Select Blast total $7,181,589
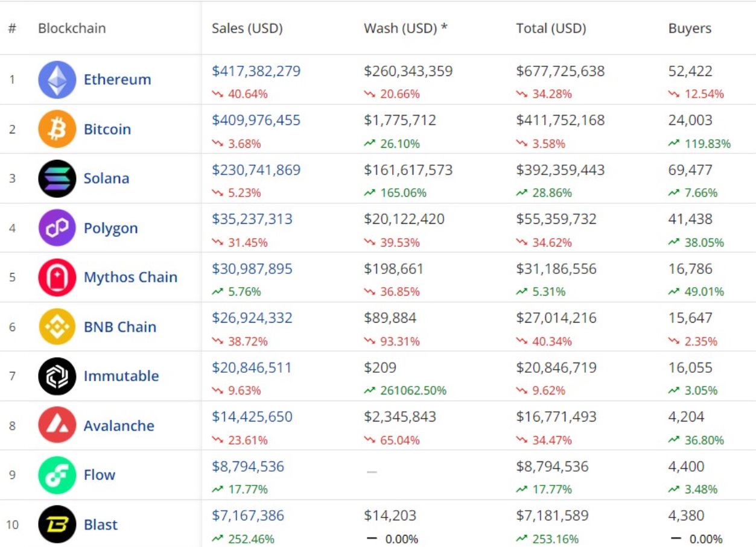 coord(553,516)
